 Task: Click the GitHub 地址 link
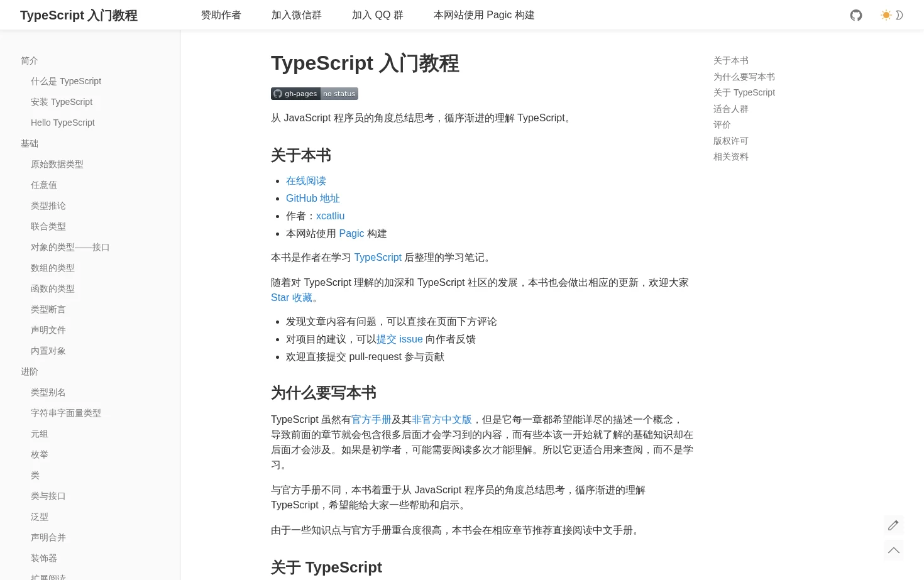click(x=313, y=199)
